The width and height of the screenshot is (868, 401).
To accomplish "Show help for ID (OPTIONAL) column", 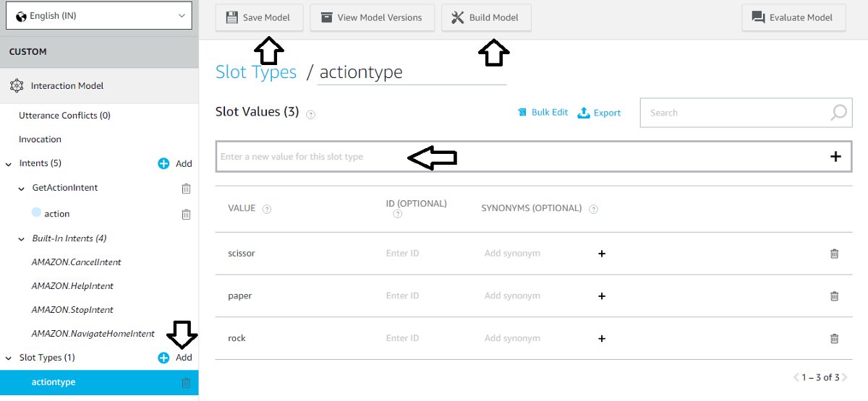I will pos(397,215).
